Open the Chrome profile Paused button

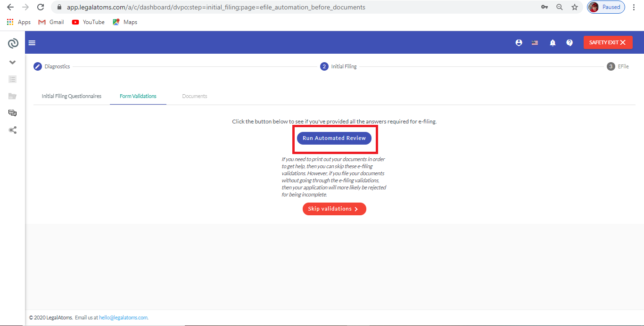coord(606,7)
